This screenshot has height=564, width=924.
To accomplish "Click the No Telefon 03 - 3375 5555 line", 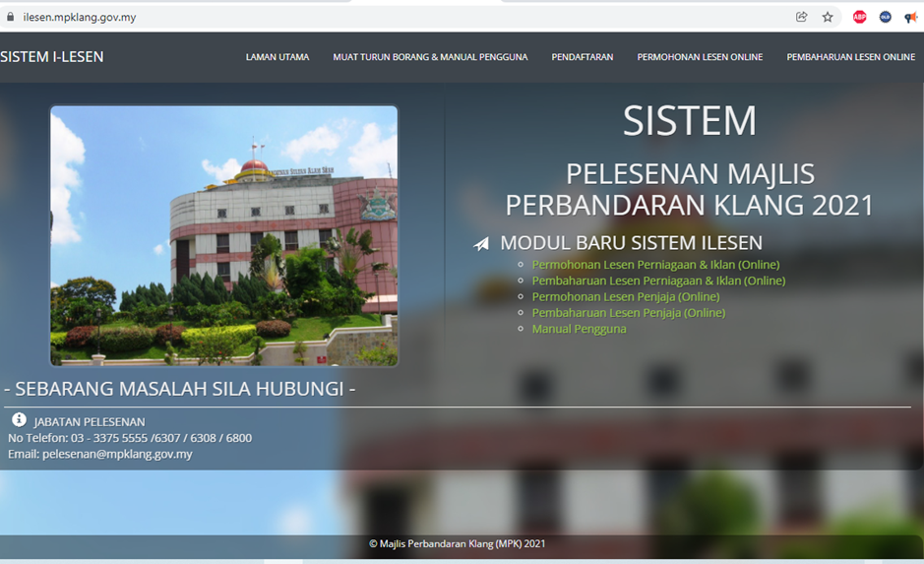I will [x=130, y=438].
